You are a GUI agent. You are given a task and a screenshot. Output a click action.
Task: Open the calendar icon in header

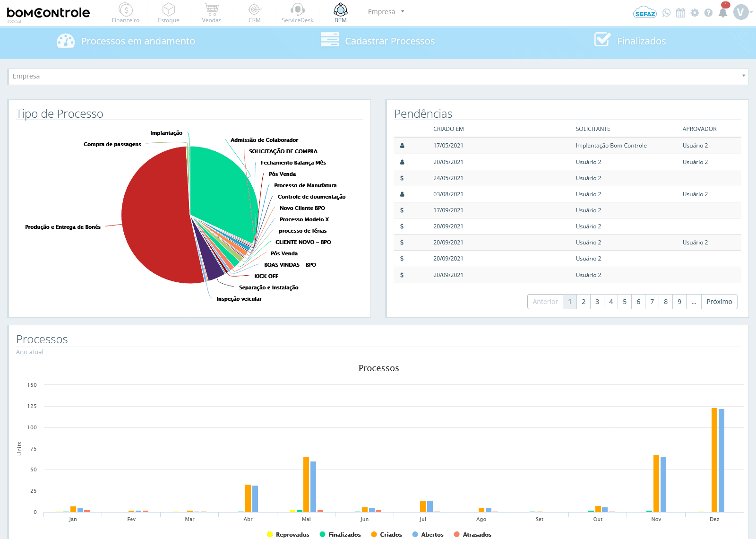[x=680, y=13]
